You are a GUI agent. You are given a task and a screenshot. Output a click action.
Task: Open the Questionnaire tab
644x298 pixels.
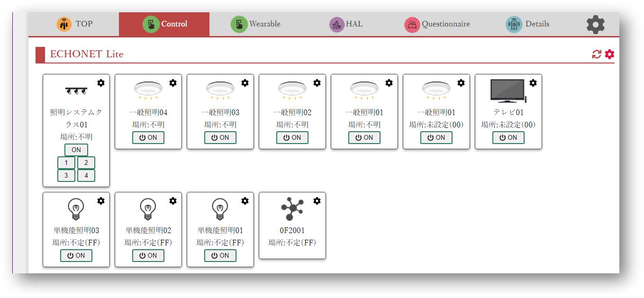click(437, 24)
